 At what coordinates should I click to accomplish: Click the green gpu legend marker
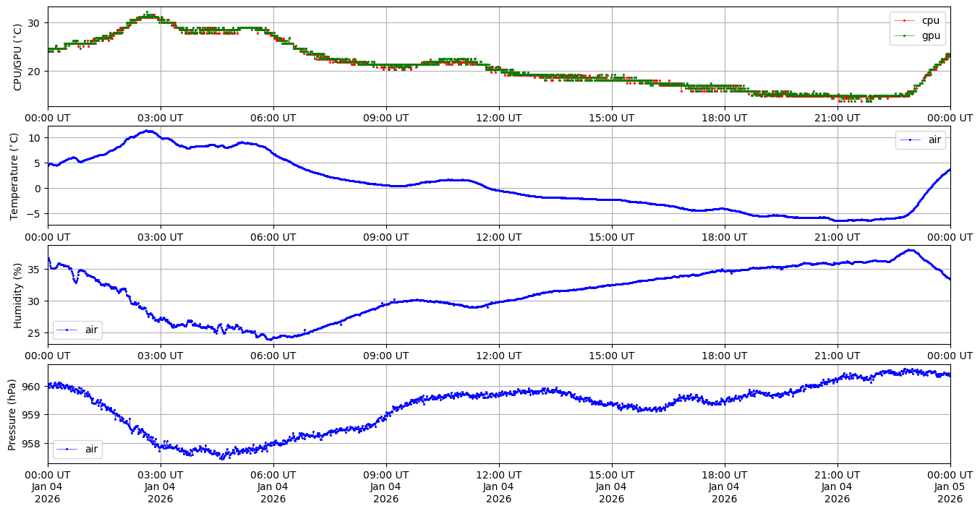904,35
